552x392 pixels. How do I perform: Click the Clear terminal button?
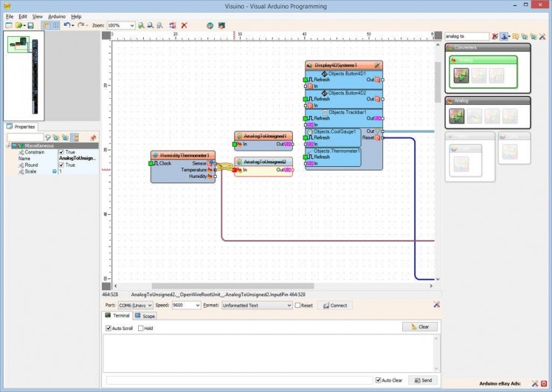tap(420, 327)
